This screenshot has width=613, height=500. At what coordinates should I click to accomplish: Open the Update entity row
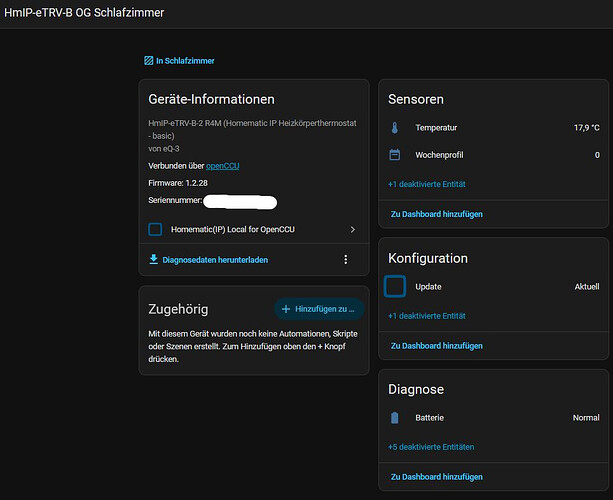point(493,286)
